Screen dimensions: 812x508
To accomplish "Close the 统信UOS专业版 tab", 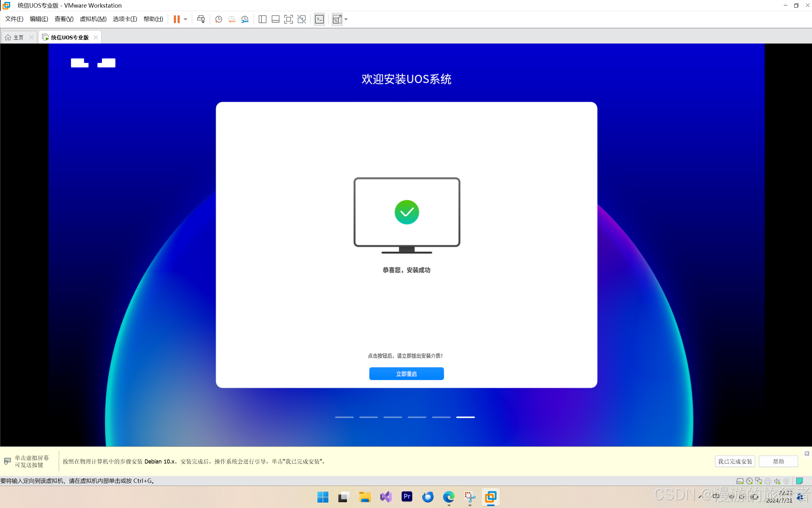I will 96,37.
